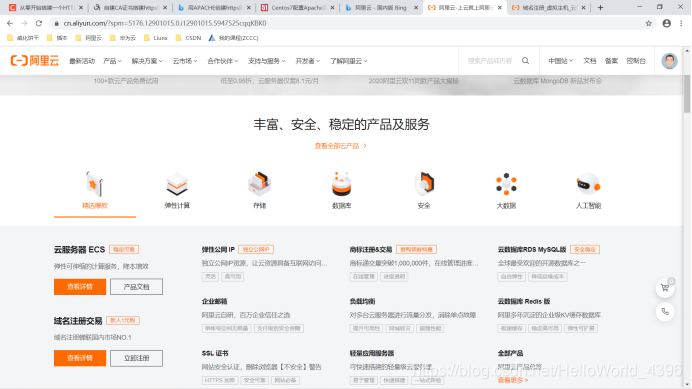Open a new tab with the plus button
Viewport: 692px width, 389px height.
pyautogui.click(x=600, y=8)
